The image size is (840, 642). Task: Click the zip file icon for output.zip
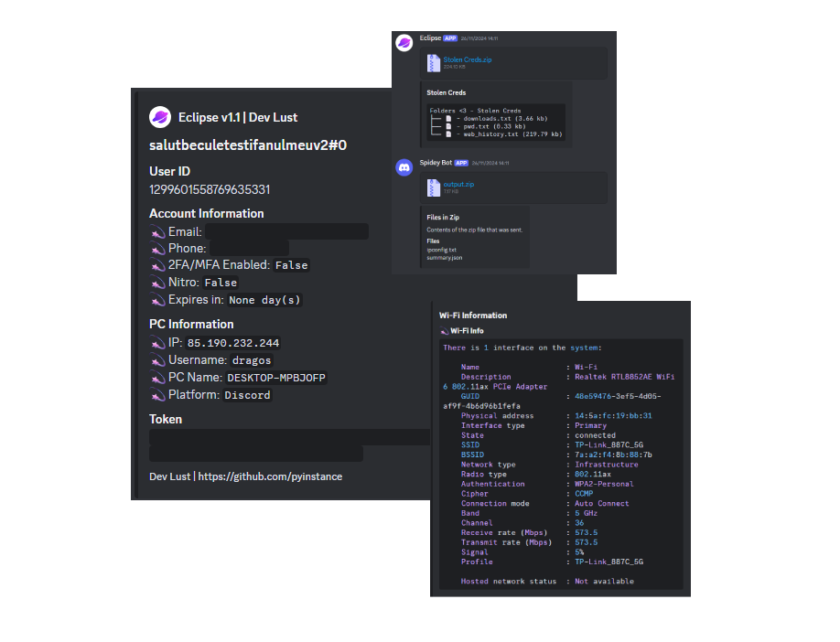pos(434,187)
